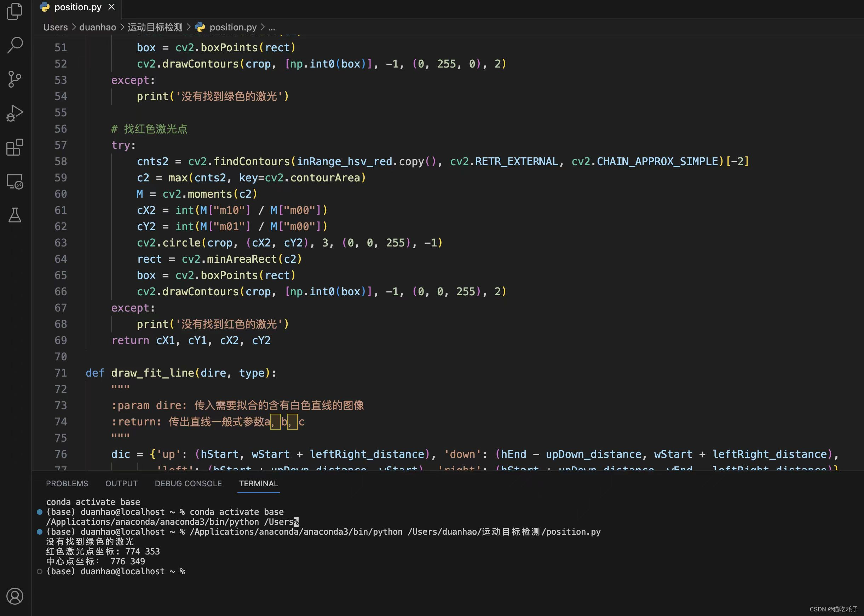Click ':return:' docstring line 74
The image size is (864, 616).
[208, 422]
